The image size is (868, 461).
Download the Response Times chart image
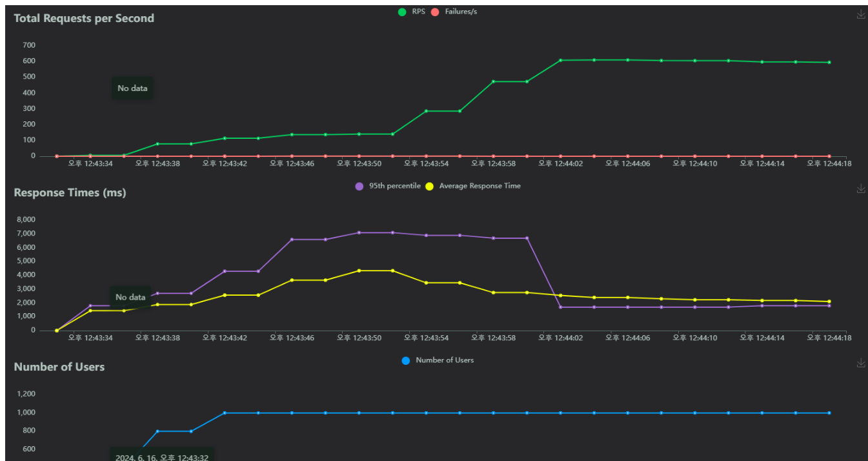tap(860, 189)
